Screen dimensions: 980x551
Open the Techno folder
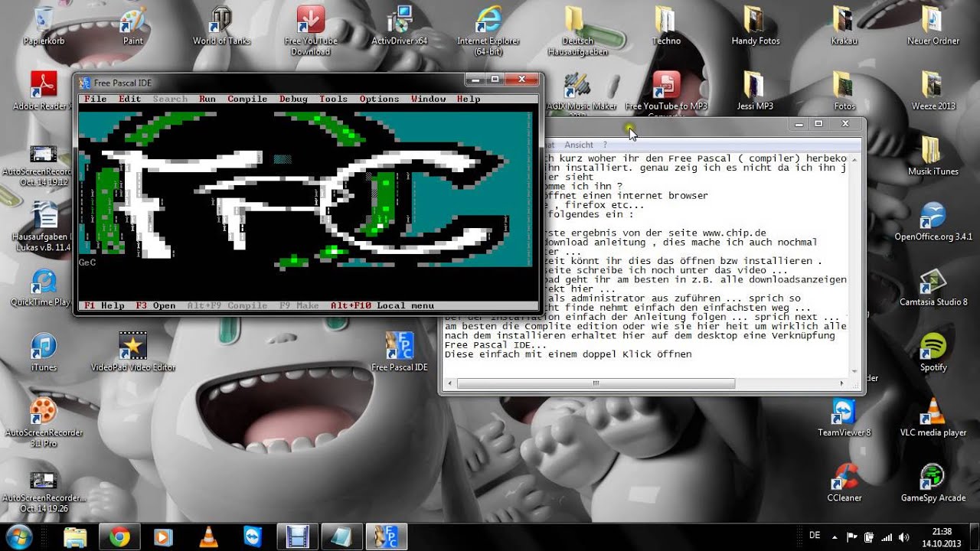pos(666,25)
